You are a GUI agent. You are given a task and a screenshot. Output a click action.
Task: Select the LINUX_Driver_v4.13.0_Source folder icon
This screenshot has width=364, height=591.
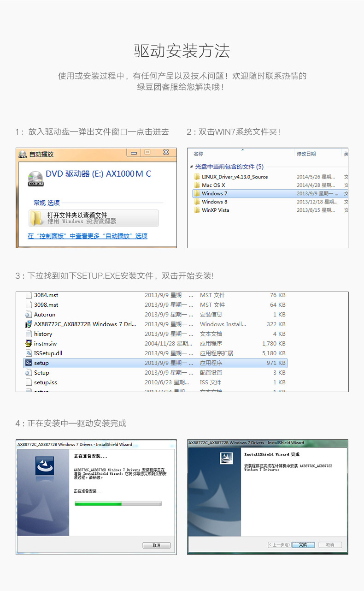[x=197, y=177]
